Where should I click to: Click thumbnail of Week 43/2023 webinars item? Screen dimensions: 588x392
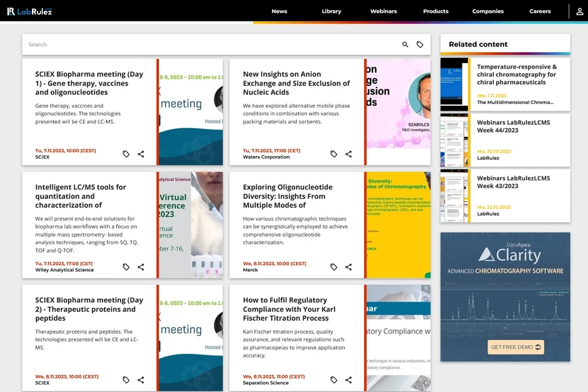(454, 196)
